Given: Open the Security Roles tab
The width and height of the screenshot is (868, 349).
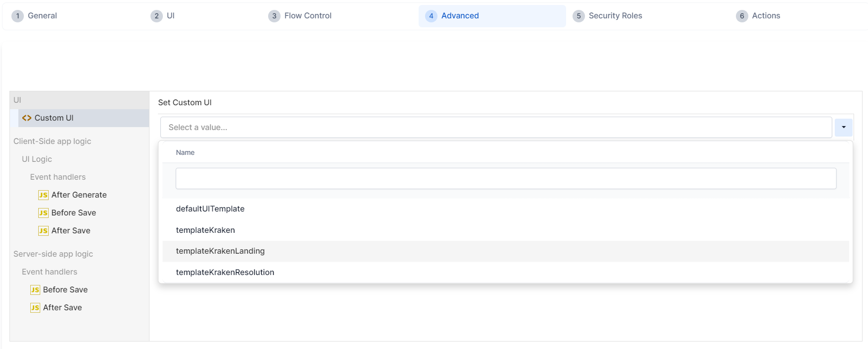Looking at the screenshot, I should (615, 16).
